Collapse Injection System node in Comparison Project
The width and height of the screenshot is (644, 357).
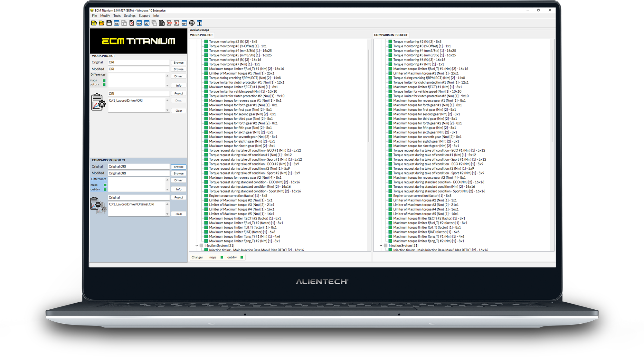tap(381, 246)
